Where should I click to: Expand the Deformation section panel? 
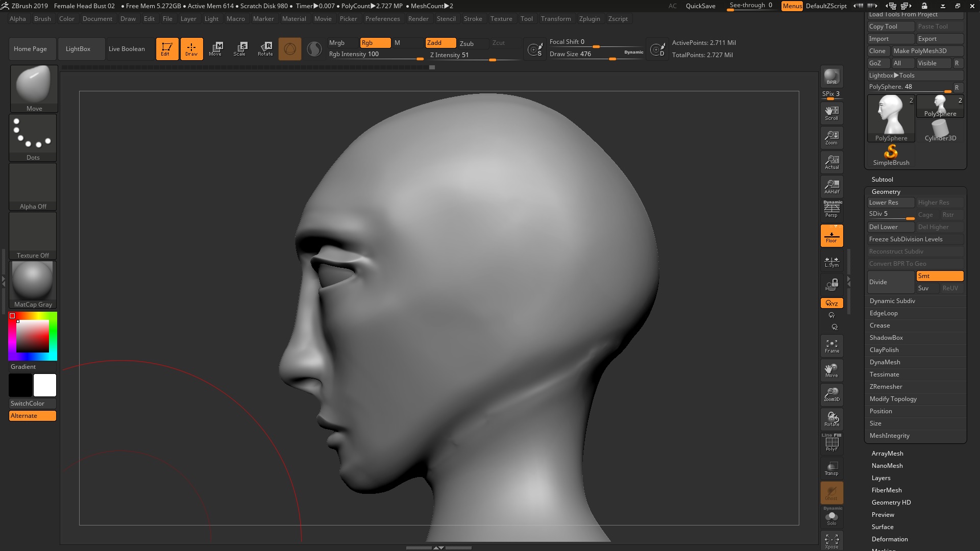(890, 539)
